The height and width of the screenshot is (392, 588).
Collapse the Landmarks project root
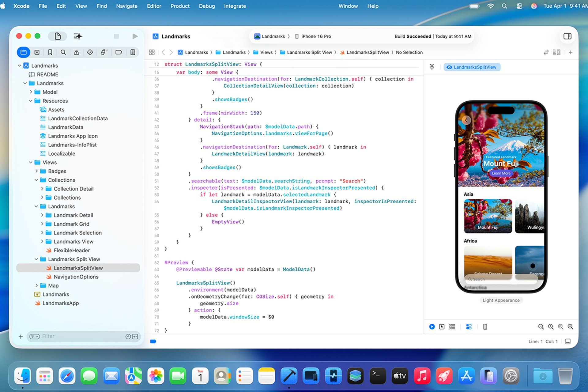[x=19, y=66]
